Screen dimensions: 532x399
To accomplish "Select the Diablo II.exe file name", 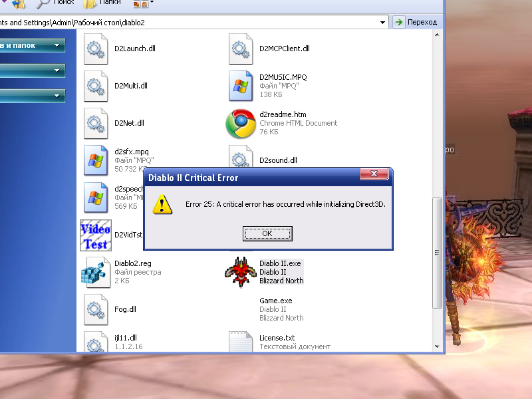I will [x=280, y=263].
